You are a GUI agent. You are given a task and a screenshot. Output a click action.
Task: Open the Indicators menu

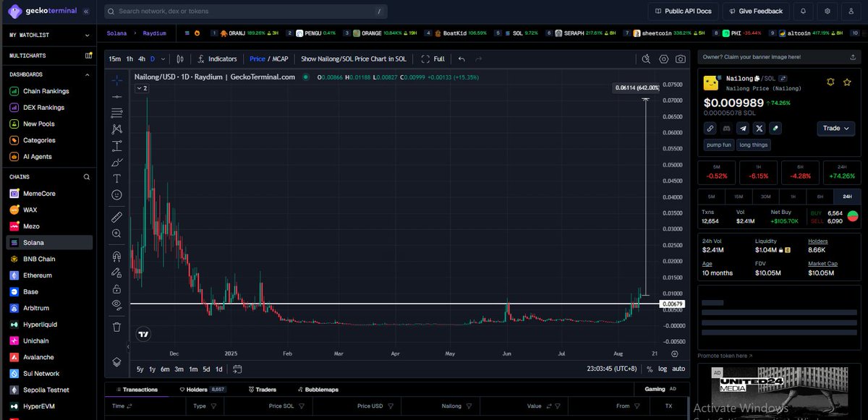(x=217, y=59)
